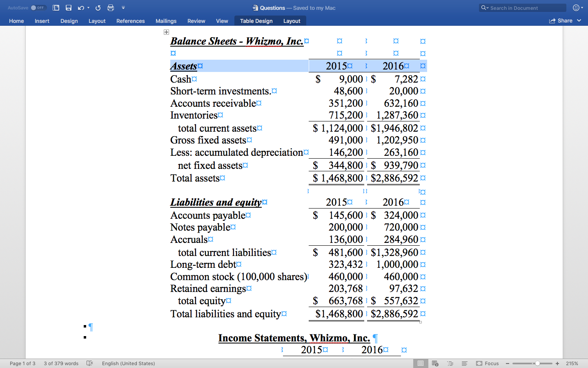Open the References ribbon tab
The image size is (588, 368).
[130, 20]
